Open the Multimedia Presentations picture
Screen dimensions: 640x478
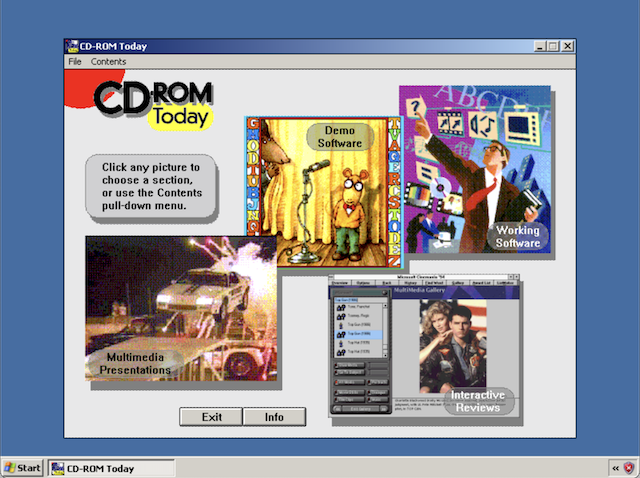tap(181, 308)
